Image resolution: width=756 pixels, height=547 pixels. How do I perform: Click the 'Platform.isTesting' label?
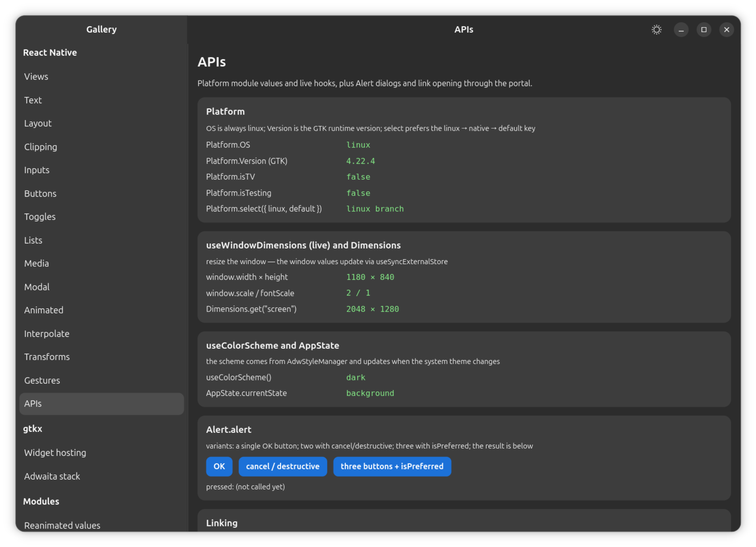pos(239,193)
